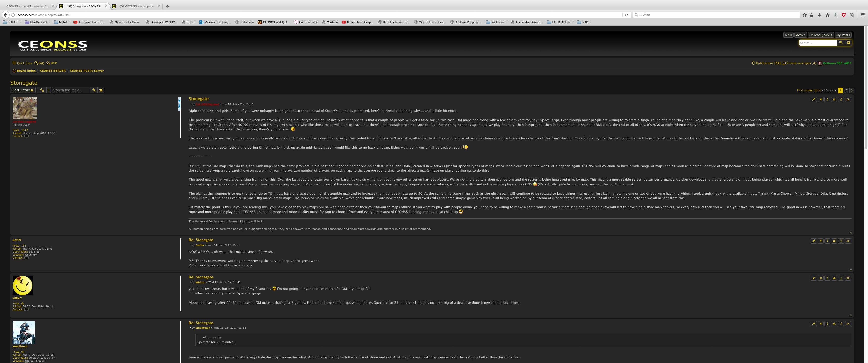Switch to the CEONSS Index page tab

pyautogui.click(x=137, y=6)
